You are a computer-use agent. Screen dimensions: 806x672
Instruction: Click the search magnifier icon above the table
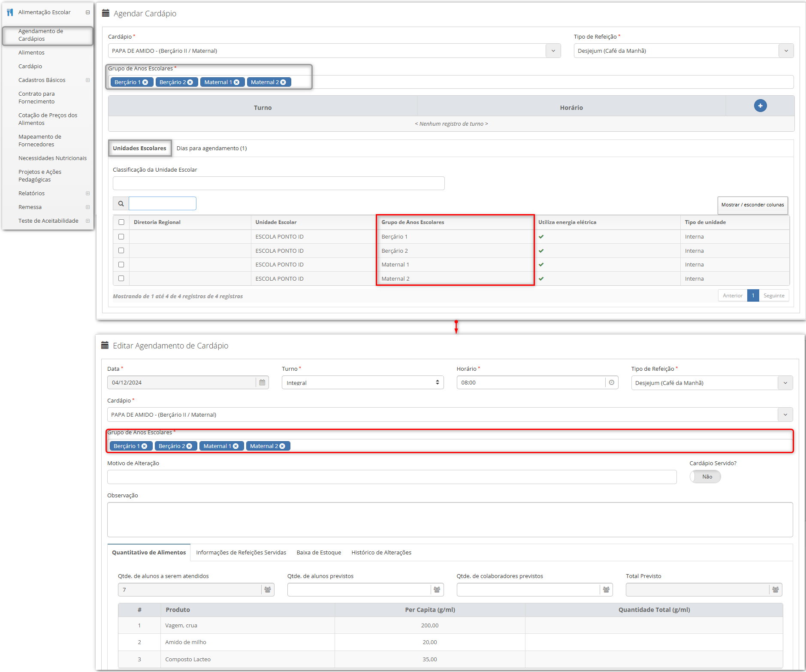pos(121,203)
